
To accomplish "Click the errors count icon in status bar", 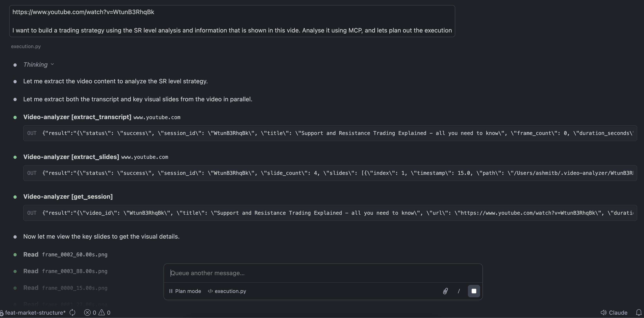I will [x=87, y=313].
